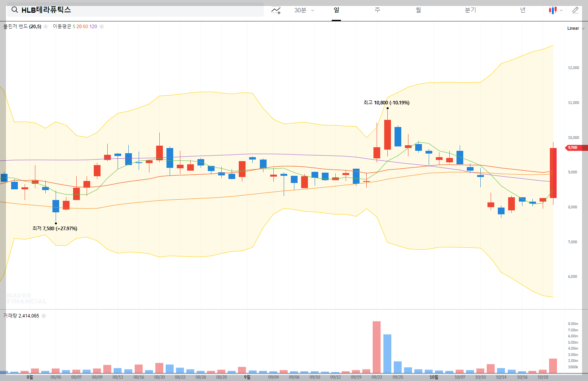The image size is (588, 381).
Task: Click the 9월 month axis label
Action: (x=247, y=377)
